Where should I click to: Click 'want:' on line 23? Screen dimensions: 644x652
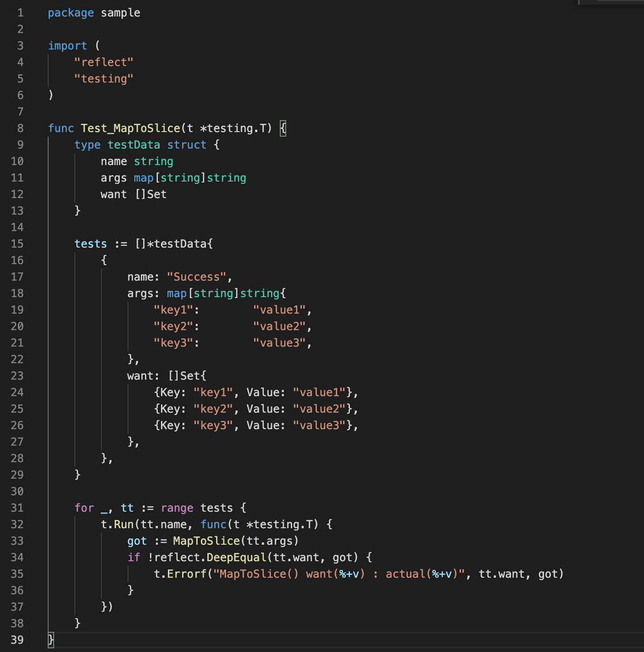tap(143, 376)
